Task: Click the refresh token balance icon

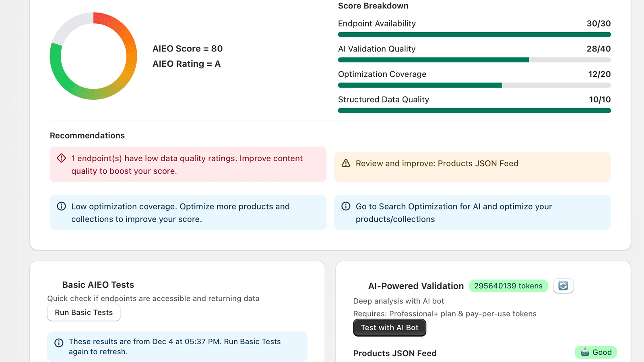Action: (563, 286)
